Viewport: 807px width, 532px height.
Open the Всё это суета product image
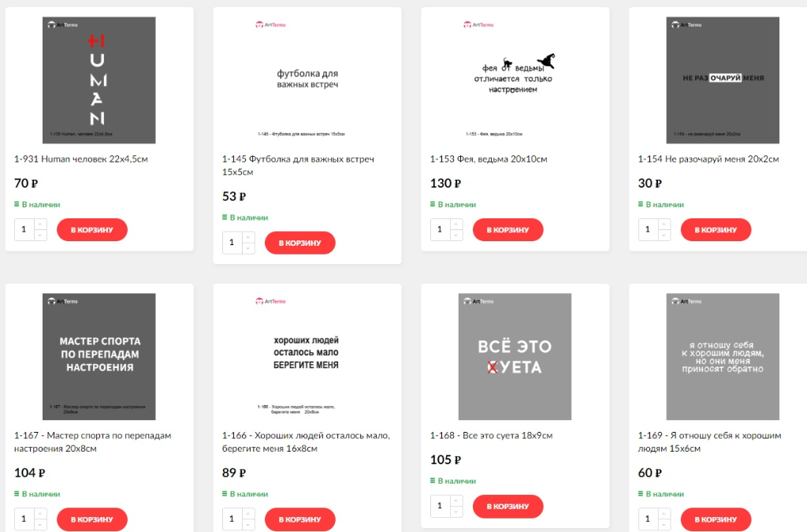[515, 356]
